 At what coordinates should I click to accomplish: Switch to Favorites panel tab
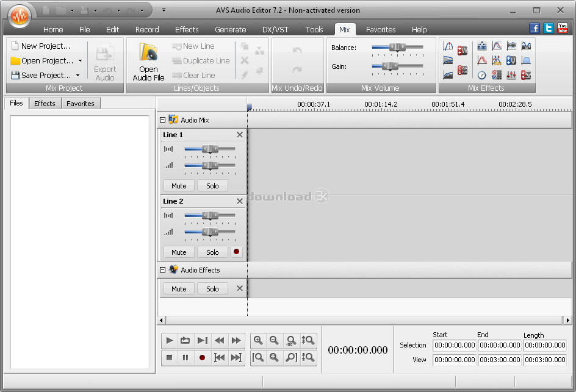(81, 104)
